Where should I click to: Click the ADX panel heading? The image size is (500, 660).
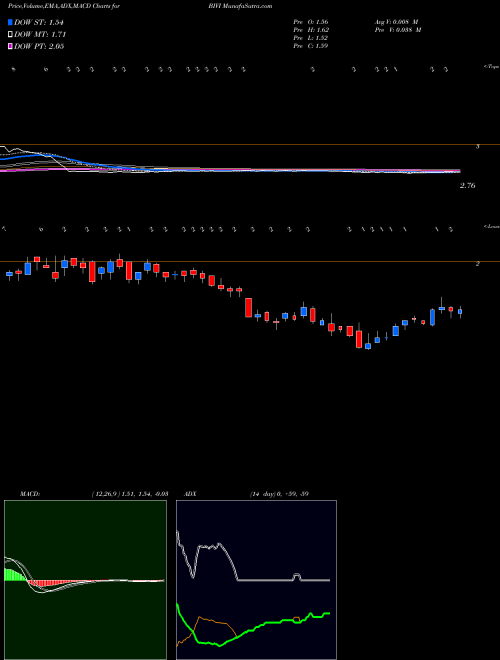189,494
